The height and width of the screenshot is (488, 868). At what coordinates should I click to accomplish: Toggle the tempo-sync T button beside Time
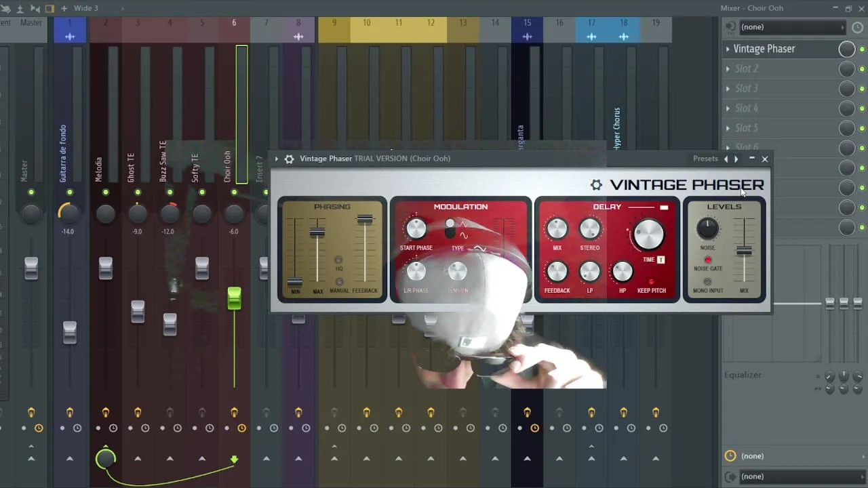click(660, 260)
